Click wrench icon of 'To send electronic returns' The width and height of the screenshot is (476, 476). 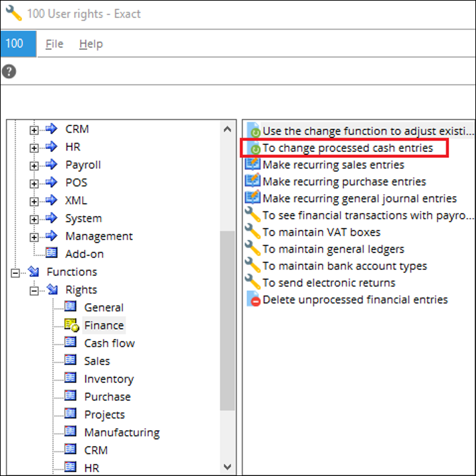pos(253,282)
